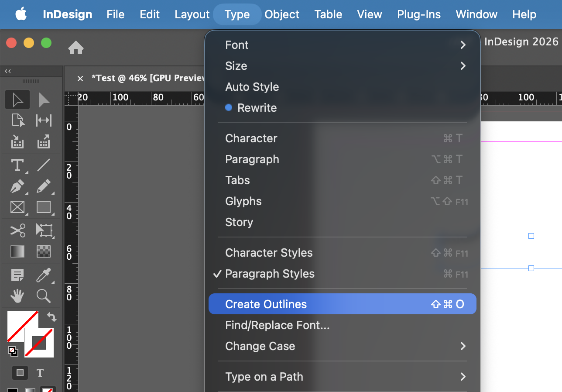Expand the Size submenu
The image size is (562, 392).
[343, 66]
